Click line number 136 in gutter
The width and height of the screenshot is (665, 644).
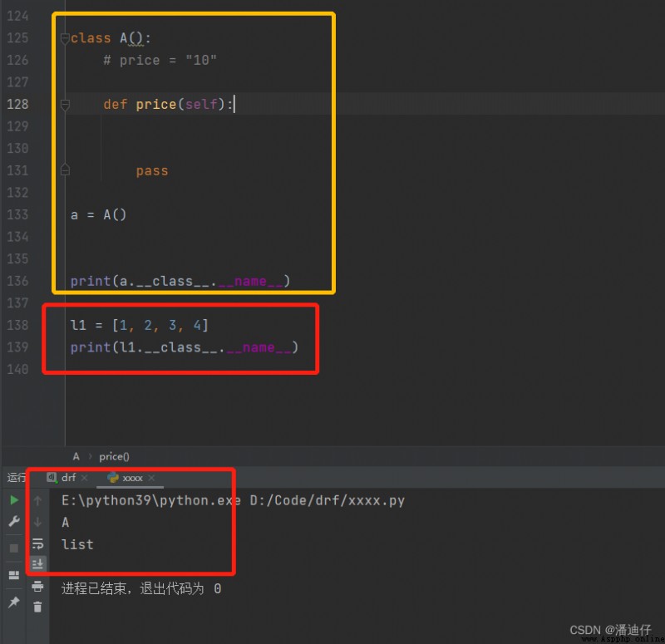click(17, 281)
